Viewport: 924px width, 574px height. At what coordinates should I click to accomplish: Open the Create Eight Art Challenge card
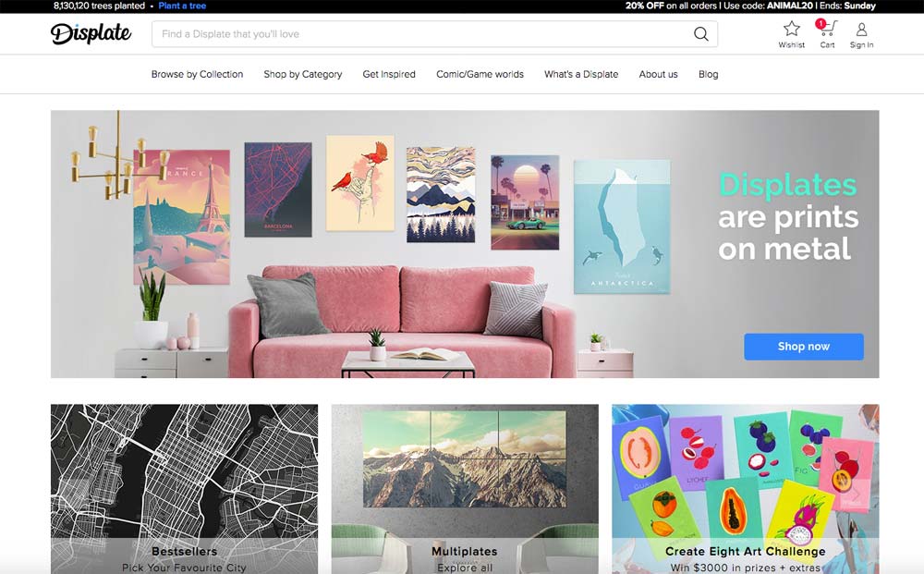coord(746,489)
